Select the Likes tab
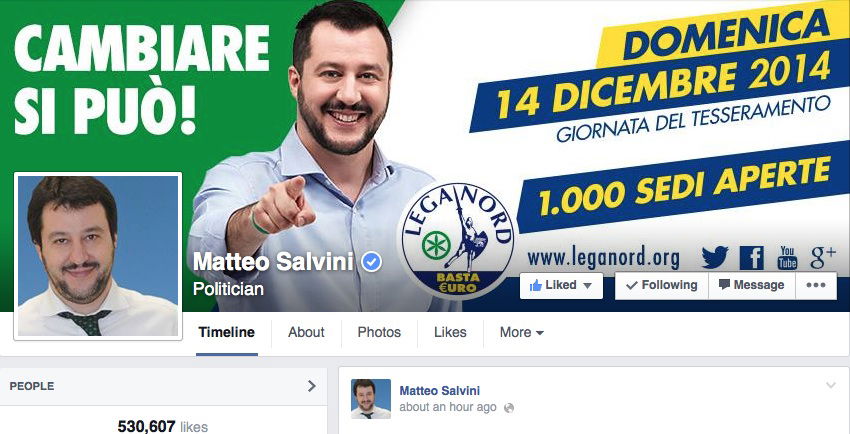Screen dimensions: 850x434 click(x=450, y=333)
